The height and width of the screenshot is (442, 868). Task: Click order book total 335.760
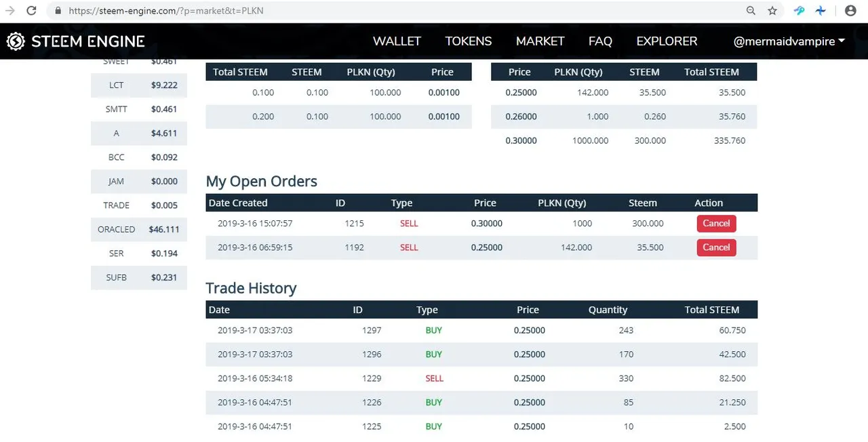click(x=730, y=140)
